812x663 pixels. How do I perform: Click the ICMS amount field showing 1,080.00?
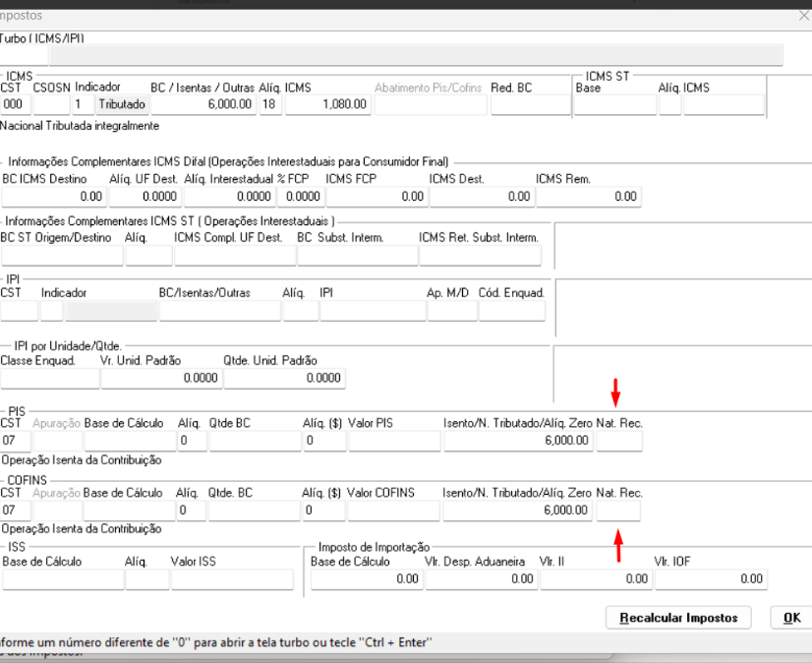pyautogui.click(x=327, y=104)
